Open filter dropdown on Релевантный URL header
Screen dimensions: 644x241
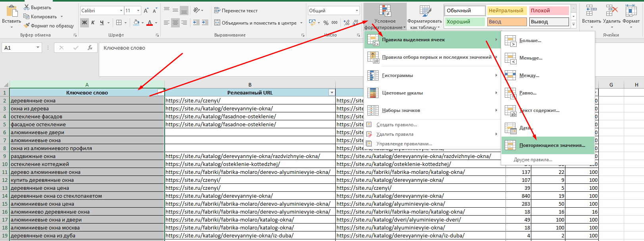click(x=332, y=93)
